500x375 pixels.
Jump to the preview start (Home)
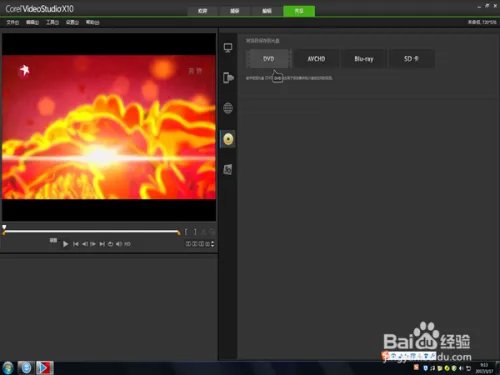tap(76, 244)
